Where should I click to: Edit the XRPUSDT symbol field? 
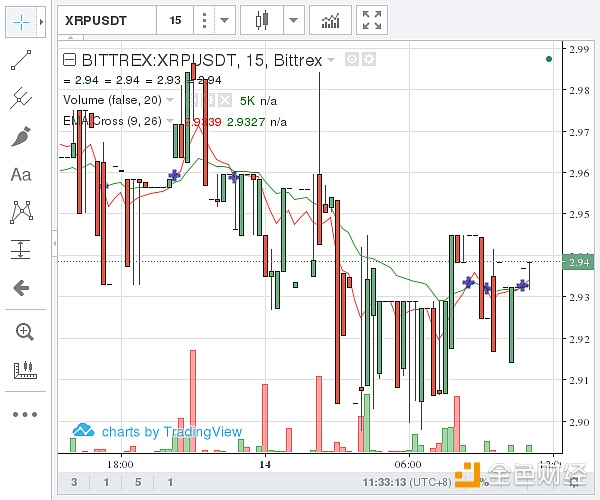click(107, 20)
